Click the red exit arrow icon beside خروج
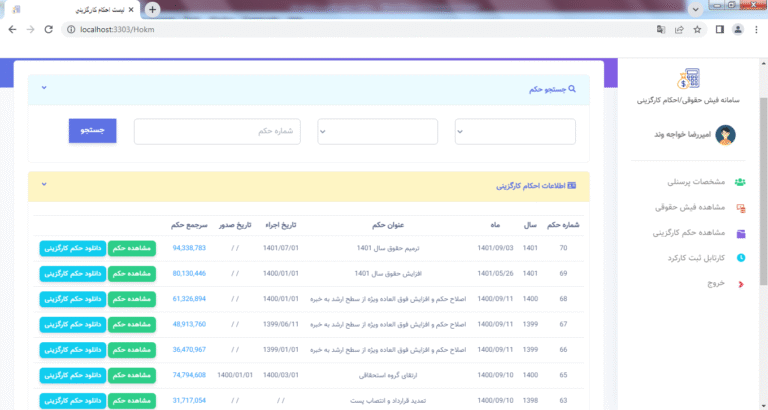 [740, 284]
